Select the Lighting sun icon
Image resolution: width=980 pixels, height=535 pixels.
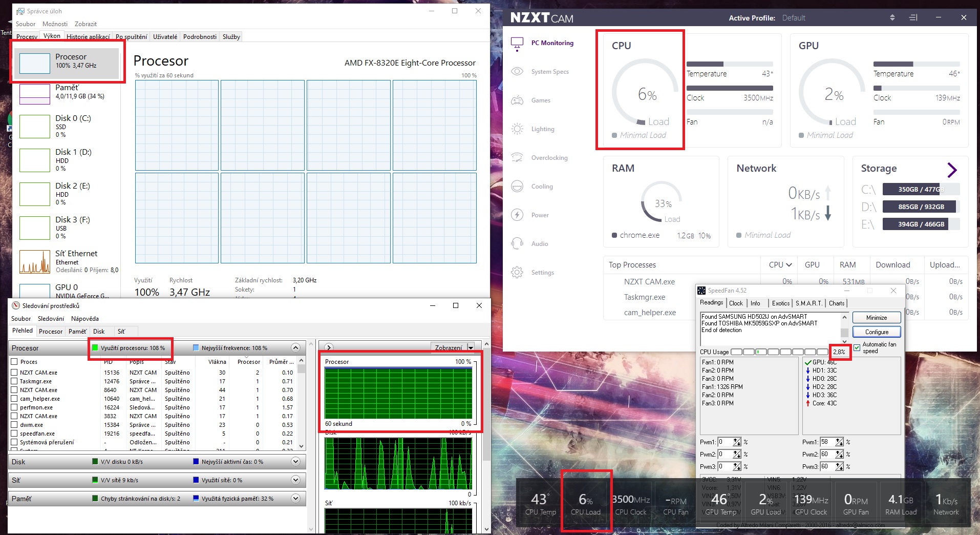[517, 129]
